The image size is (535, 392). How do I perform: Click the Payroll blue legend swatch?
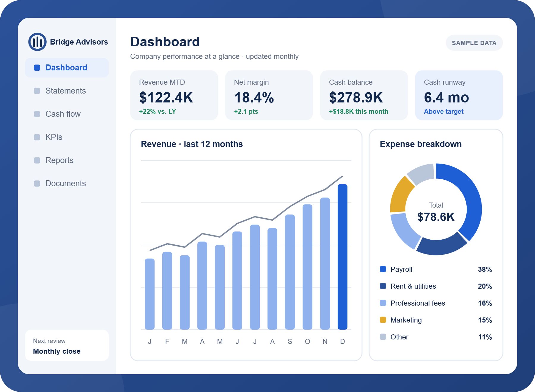tap(383, 269)
